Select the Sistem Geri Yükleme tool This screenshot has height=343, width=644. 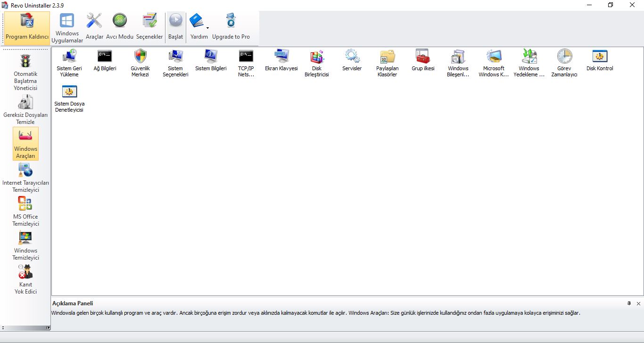[69, 63]
